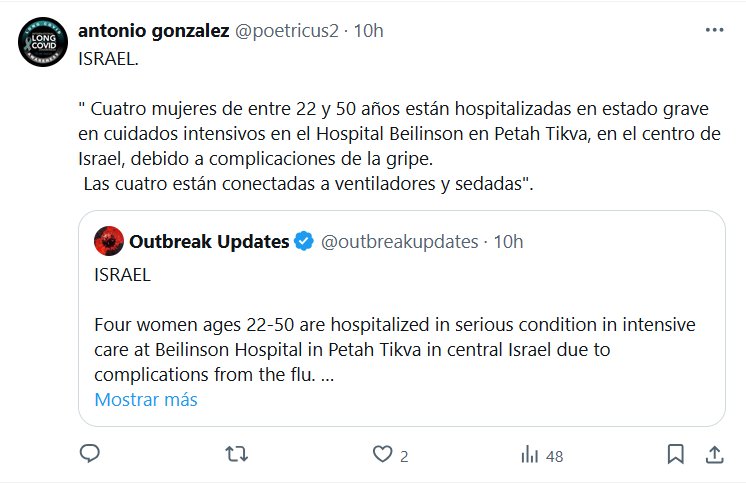This screenshot has height=486, width=746.
Task: Expand quoted tweet with Mostrar más
Action: pyautogui.click(x=146, y=400)
